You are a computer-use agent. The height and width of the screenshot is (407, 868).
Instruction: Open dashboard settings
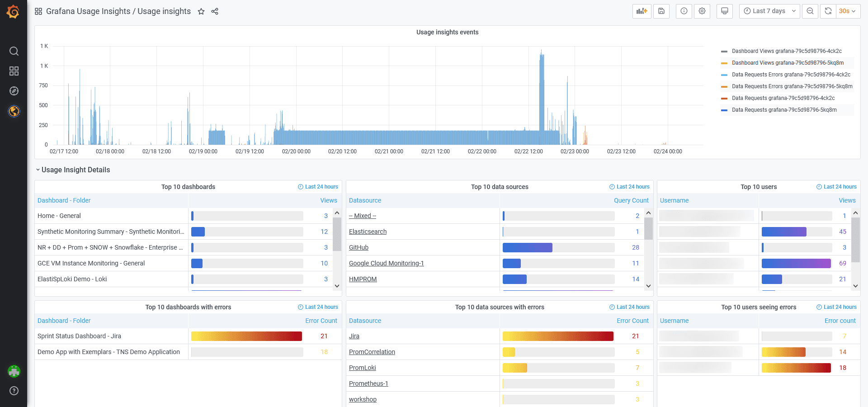[x=702, y=11]
